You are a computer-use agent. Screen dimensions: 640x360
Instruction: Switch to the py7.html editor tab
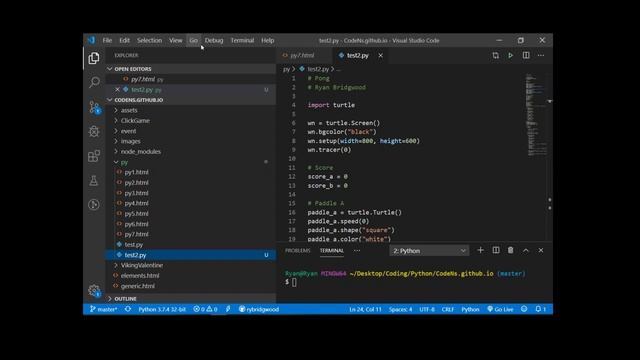tap(302, 55)
